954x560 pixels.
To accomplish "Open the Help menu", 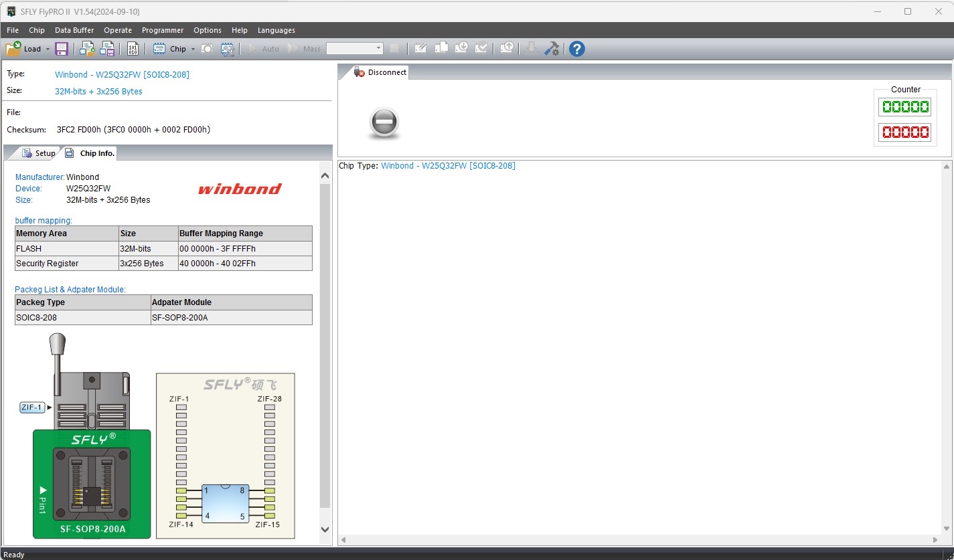I will click(x=240, y=30).
